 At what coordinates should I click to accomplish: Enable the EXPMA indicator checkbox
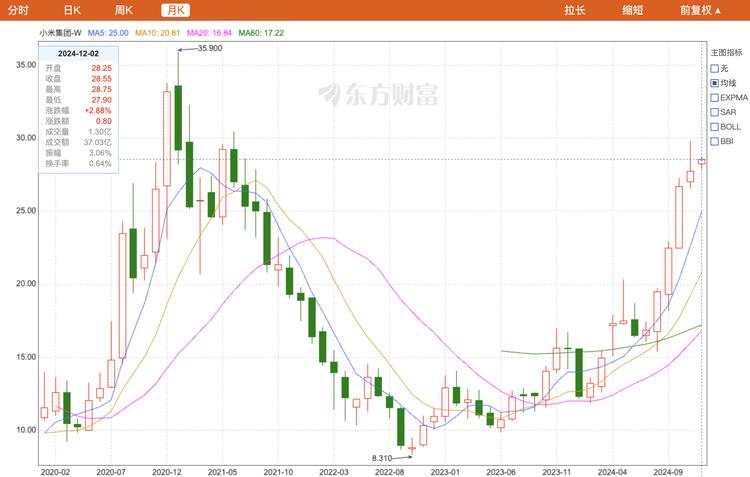point(714,98)
